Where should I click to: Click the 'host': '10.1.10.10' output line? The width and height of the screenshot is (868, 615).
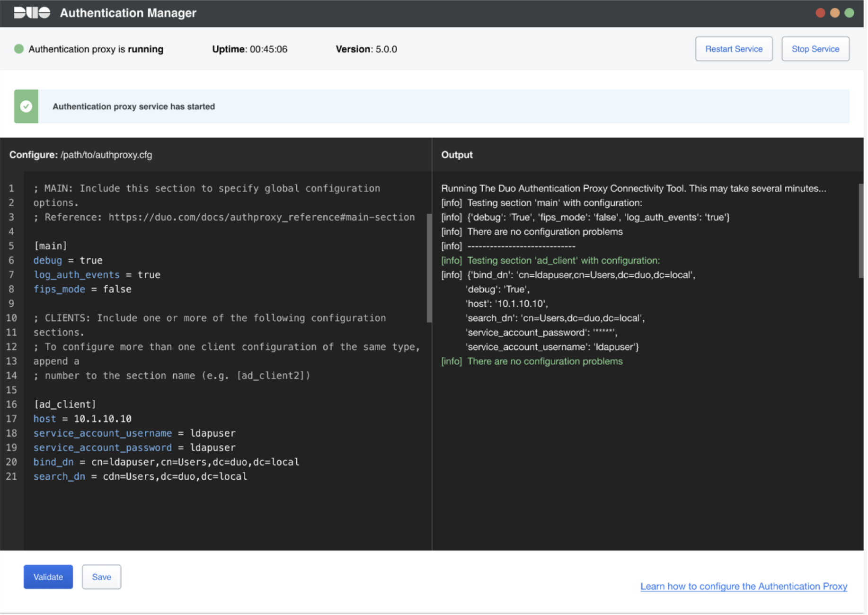(x=507, y=304)
